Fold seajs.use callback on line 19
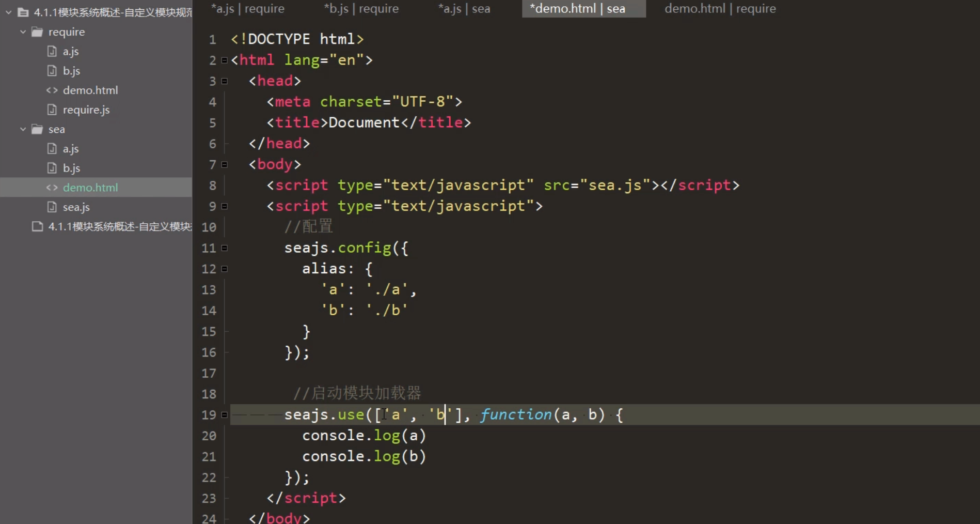This screenshot has height=524, width=980. point(224,414)
